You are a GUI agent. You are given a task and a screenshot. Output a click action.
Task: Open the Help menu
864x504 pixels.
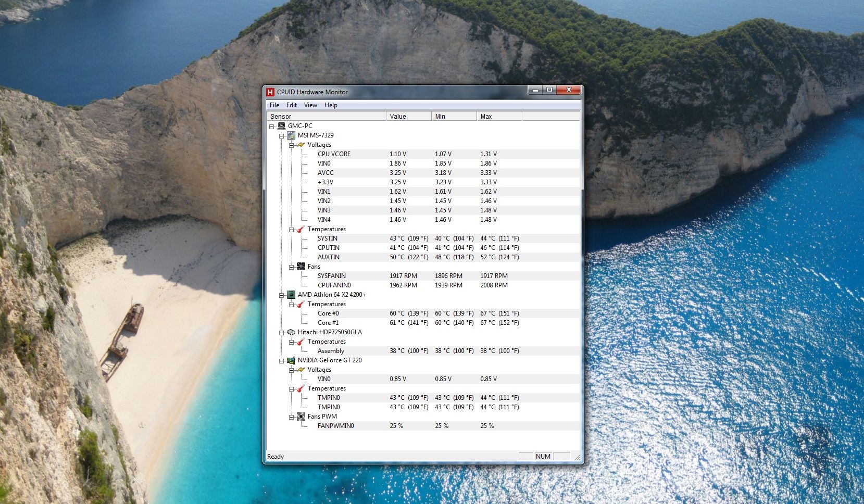(331, 105)
